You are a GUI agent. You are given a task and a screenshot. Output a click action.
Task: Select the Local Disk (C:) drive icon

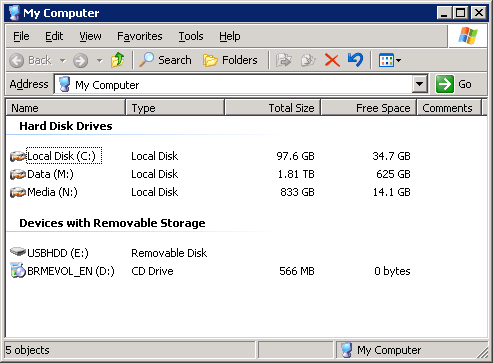point(18,156)
